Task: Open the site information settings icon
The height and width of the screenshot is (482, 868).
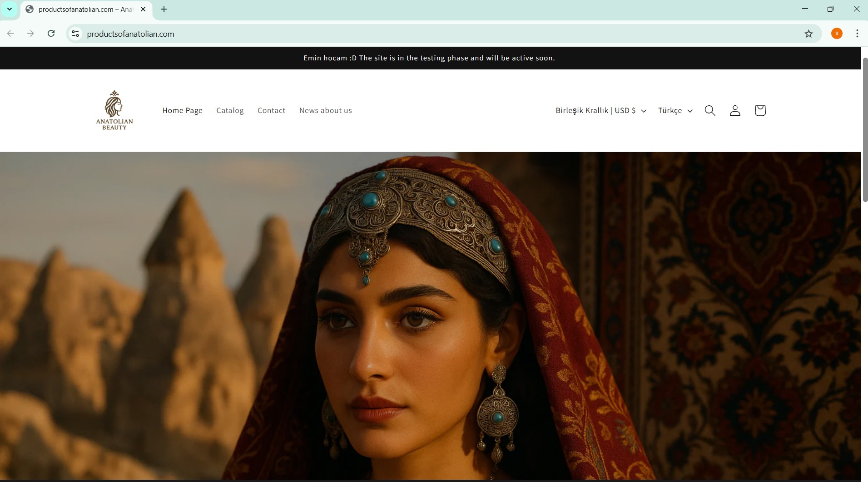Action: [75, 34]
